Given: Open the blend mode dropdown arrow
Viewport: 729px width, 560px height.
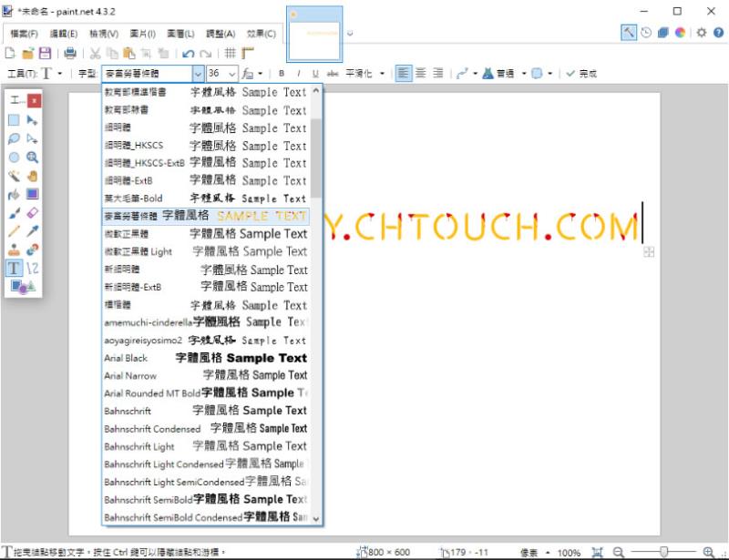Looking at the screenshot, I should click(x=524, y=74).
